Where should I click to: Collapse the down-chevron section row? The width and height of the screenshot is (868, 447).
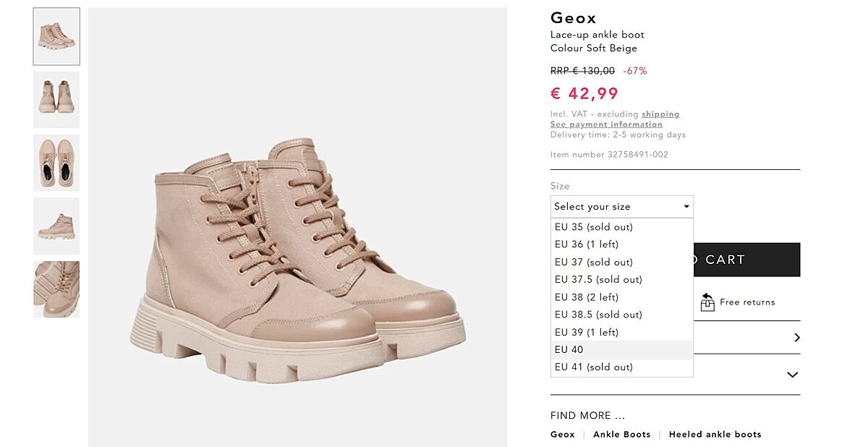(792, 375)
